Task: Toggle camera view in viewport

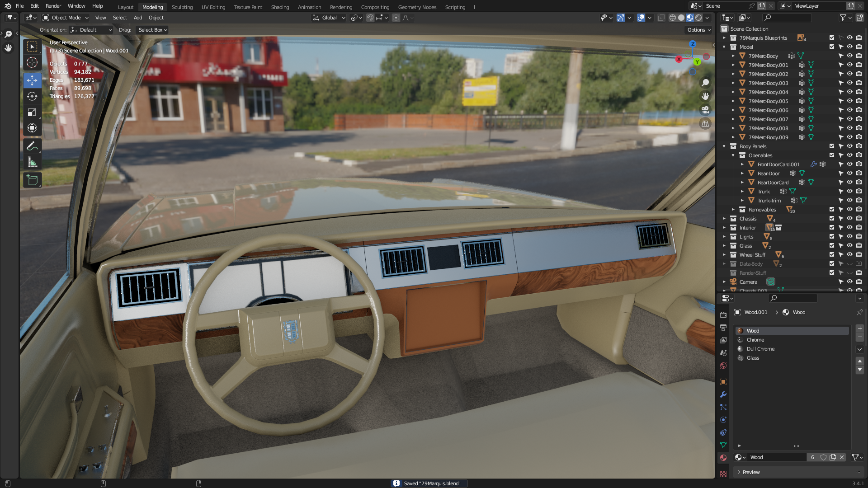Action: click(705, 110)
